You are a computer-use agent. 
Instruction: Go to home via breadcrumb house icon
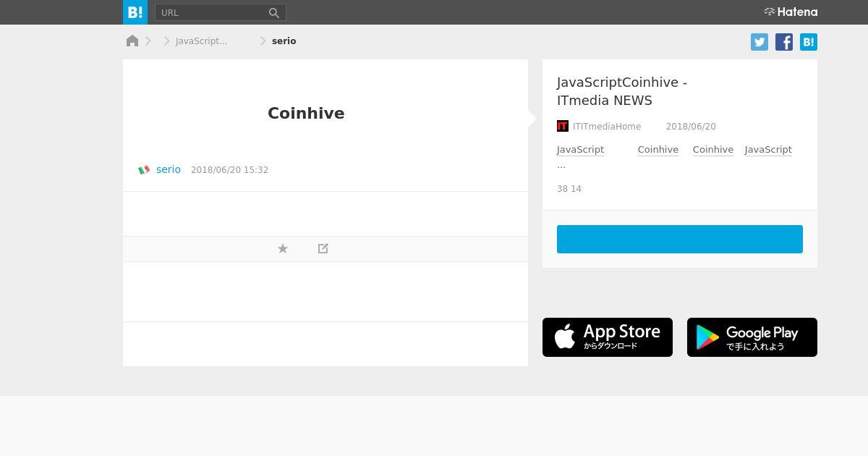pyautogui.click(x=132, y=41)
